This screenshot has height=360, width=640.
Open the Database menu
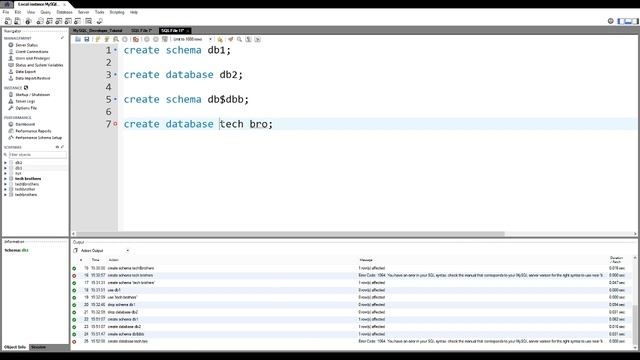pos(64,12)
